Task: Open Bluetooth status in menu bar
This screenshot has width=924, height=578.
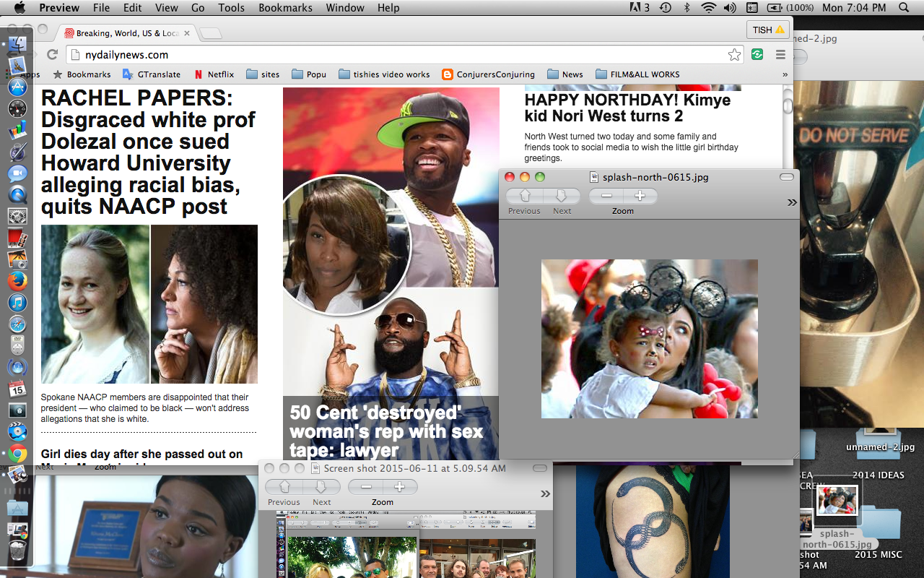Action: (x=687, y=8)
